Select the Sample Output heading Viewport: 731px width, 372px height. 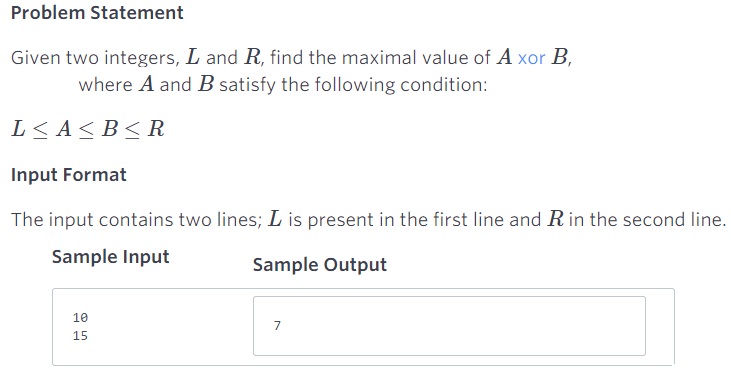320,265
